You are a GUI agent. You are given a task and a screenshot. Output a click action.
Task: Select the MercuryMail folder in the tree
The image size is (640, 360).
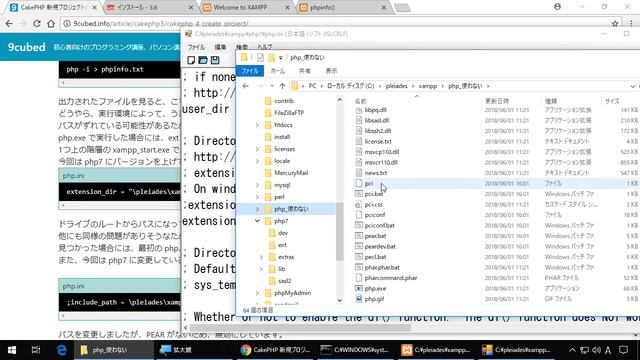coord(291,173)
